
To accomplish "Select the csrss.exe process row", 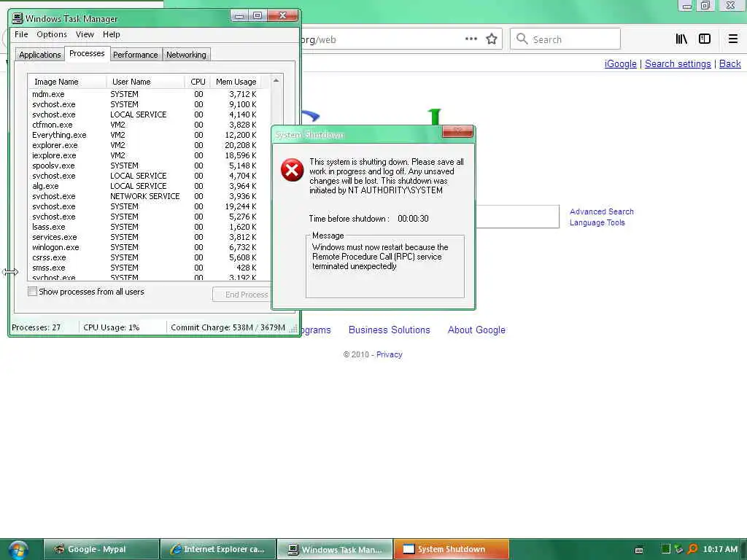I will (x=149, y=257).
